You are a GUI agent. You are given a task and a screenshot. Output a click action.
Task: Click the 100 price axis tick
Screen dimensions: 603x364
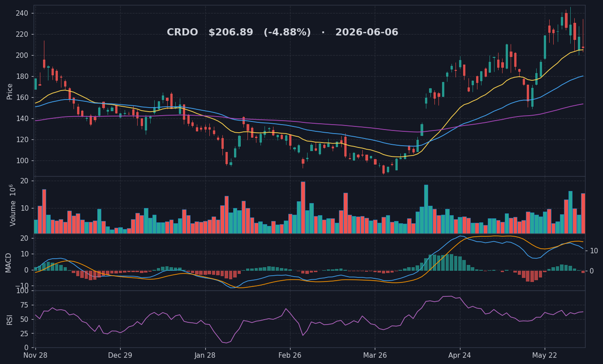coord(22,161)
